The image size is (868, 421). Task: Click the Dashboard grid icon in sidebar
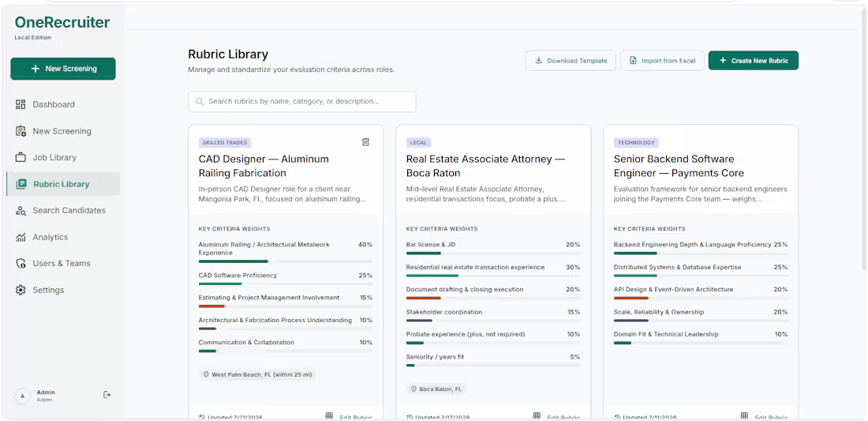tap(21, 105)
